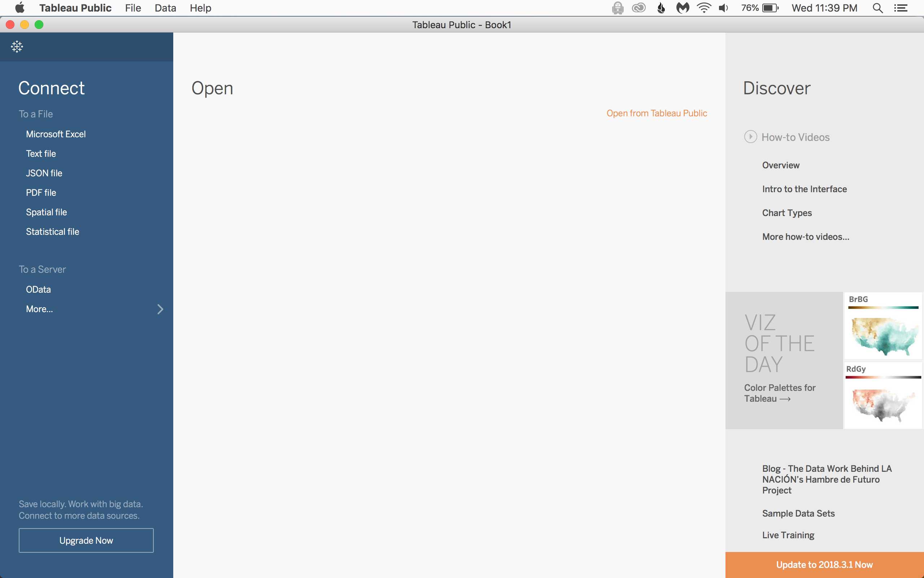The width and height of the screenshot is (924, 578).
Task: Click the Wi-Fi status icon
Action: click(x=704, y=8)
